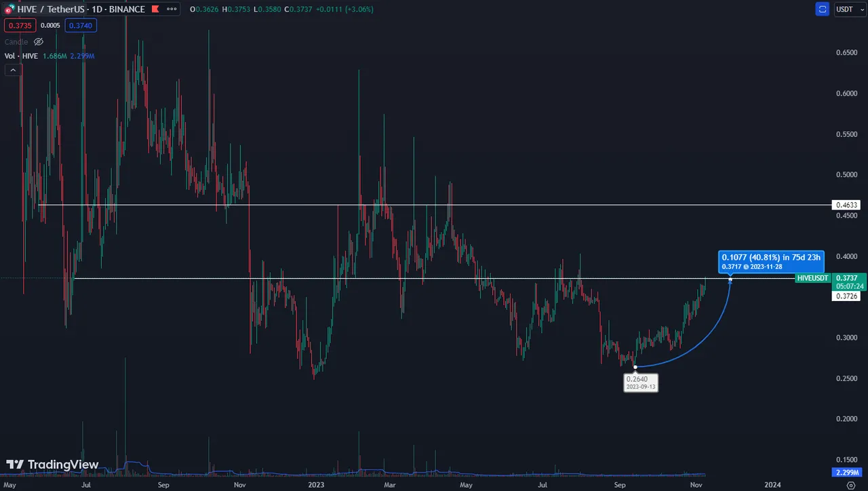Click the 0.2500 price axis label
The width and height of the screenshot is (868, 491).
tap(846, 378)
